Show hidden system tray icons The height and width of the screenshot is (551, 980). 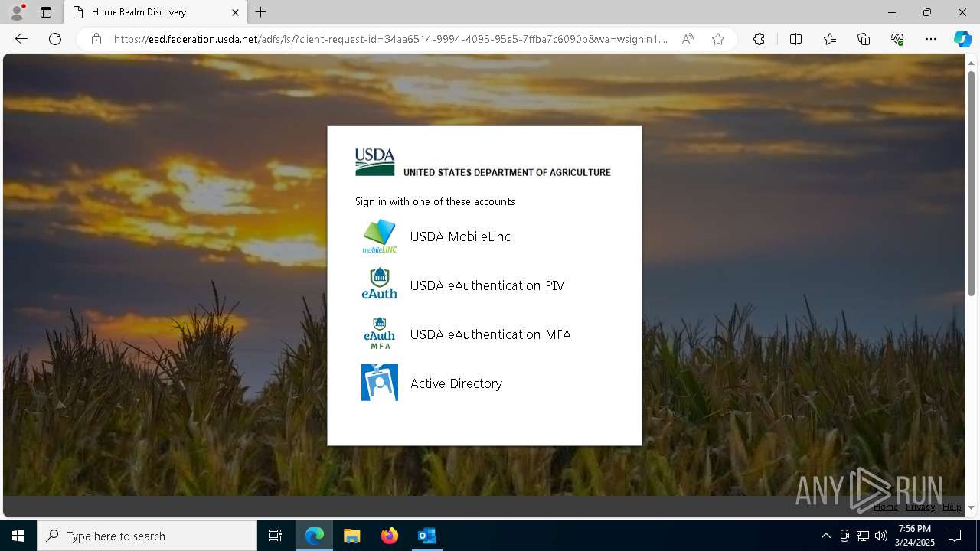825,536
